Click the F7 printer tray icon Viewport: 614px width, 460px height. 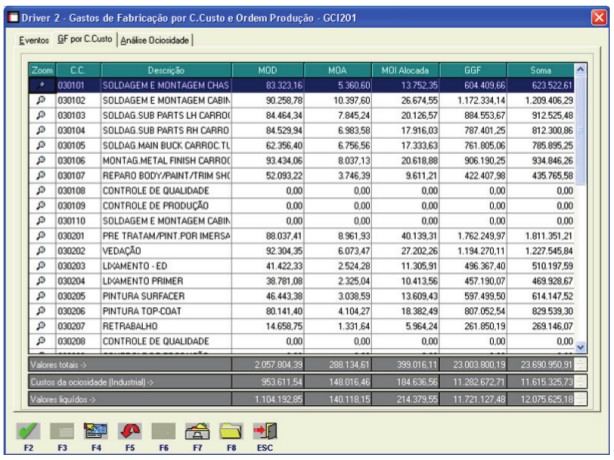[x=197, y=431]
